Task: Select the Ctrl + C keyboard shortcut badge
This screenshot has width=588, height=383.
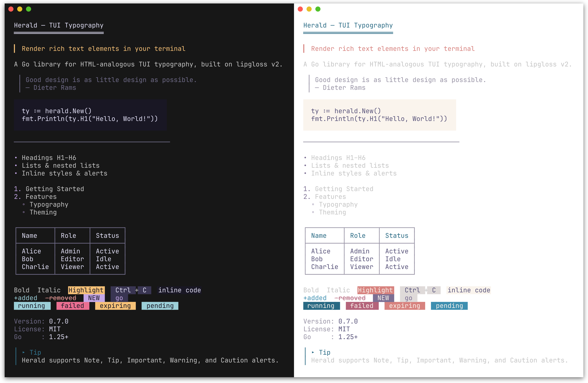Action: click(x=131, y=290)
